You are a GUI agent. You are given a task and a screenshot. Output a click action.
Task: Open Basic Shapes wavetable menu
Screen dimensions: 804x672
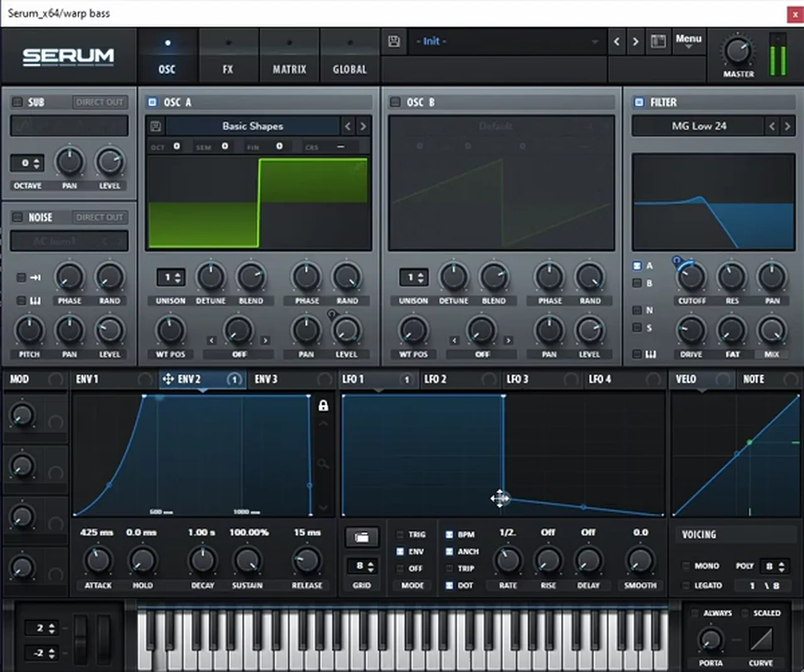pyautogui.click(x=253, y=126)
